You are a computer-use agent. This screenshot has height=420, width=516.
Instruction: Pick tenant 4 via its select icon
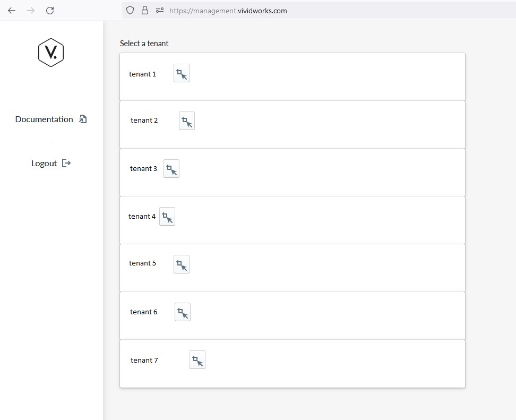click(x=167, y=216)
